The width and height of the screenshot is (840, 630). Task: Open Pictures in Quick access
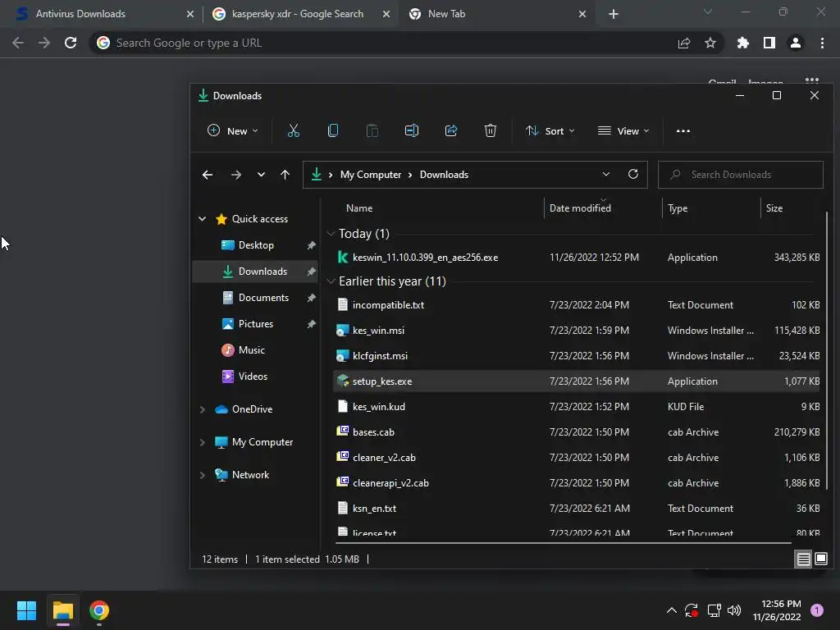coord(255,324)
